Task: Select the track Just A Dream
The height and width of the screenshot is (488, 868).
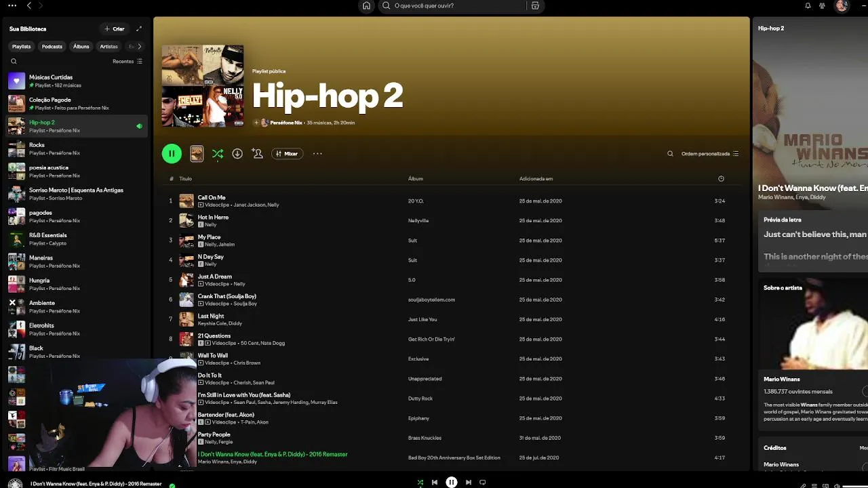Action: click(x=453, y=280)
